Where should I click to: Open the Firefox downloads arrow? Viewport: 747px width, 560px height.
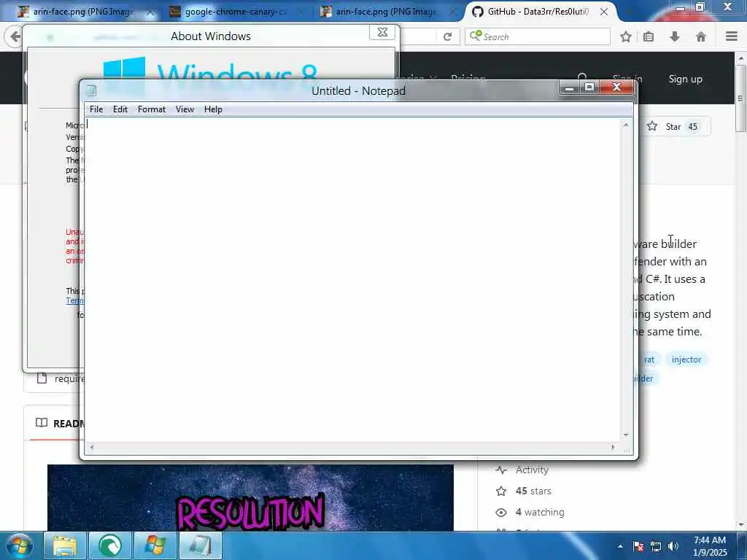click(675, 36)
